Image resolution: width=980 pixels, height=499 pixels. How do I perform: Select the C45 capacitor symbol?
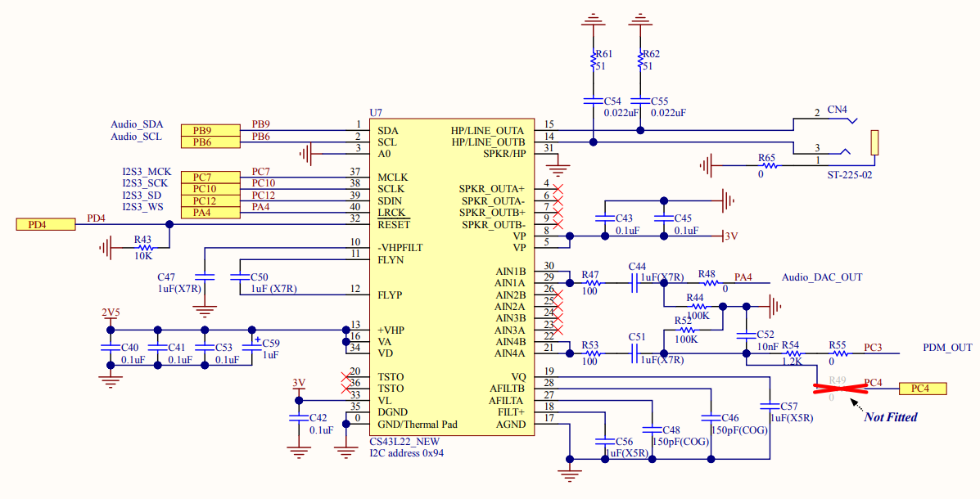tap(664, 218)
